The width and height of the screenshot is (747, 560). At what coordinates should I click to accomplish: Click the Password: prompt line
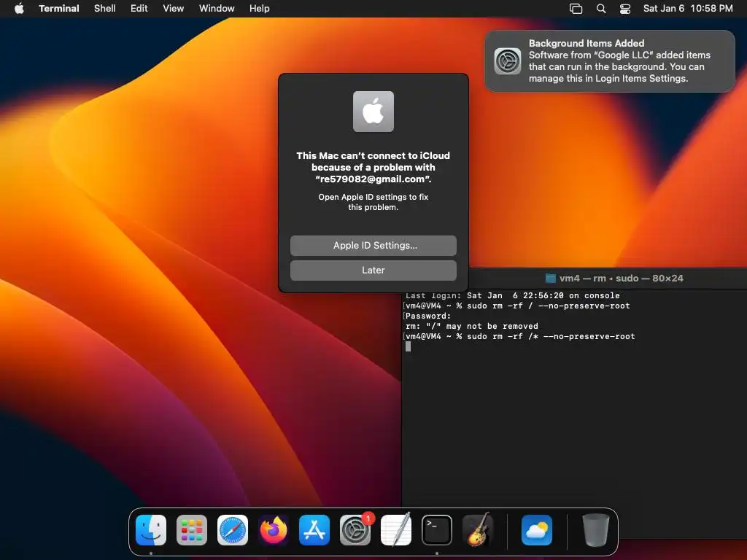point(427,316)
